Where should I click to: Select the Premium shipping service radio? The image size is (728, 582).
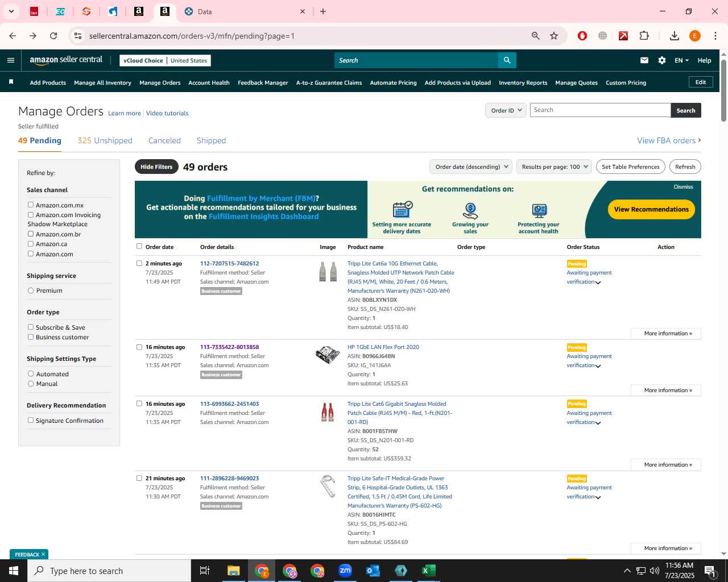pyautogui.click(x=31, y=290)
